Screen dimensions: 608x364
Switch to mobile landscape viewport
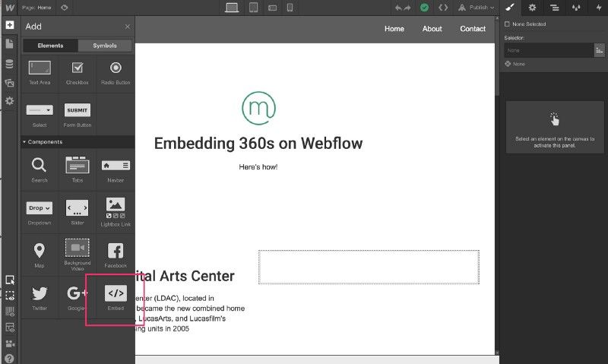(x=272, y=8)
